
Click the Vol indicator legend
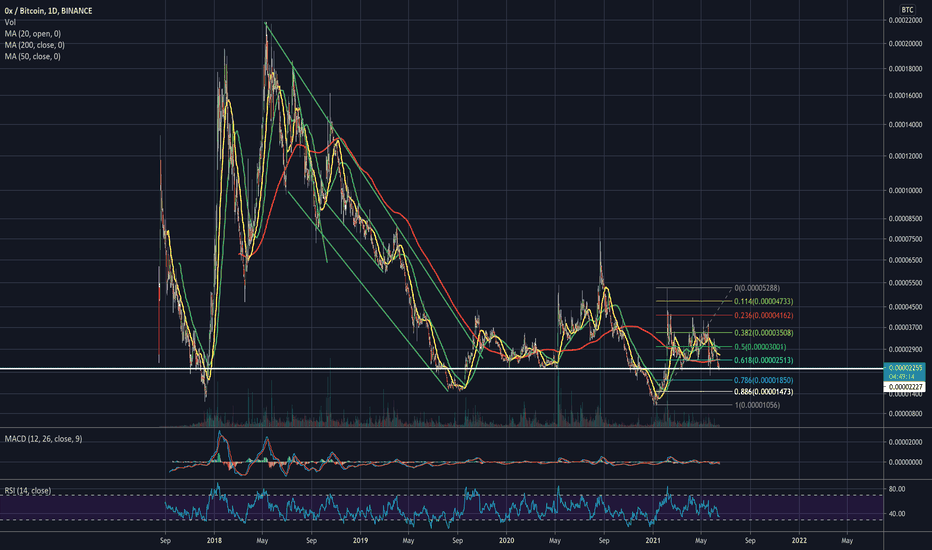pyautogui.click(x=10, y=22)
